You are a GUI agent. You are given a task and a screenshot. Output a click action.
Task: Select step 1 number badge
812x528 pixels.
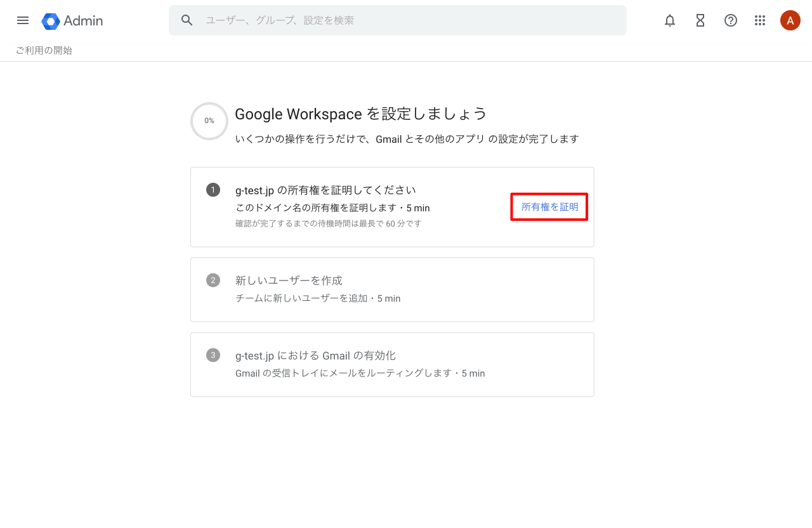213,190
